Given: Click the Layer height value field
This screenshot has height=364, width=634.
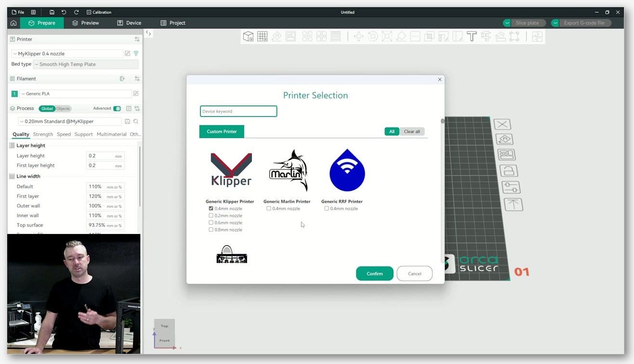Looking at the screenshot, I should [106, 156].
